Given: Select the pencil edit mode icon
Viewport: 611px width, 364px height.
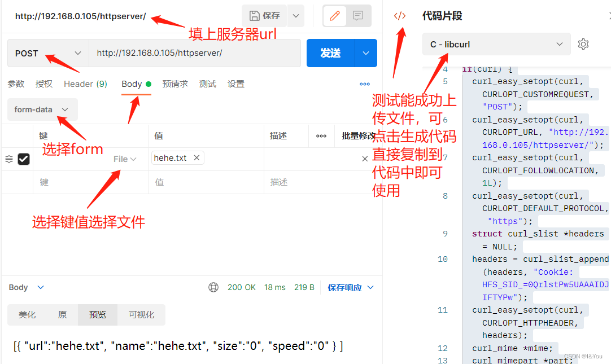Looking at the screenshot, I should tap(335, 16).
